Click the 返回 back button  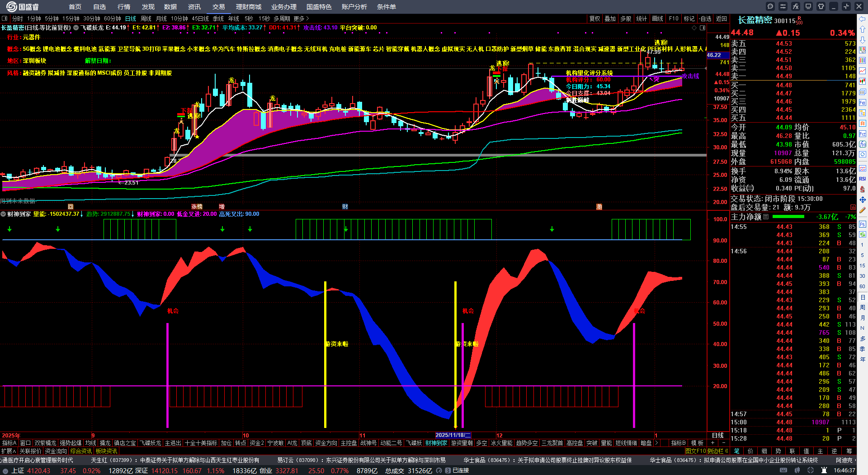click(x=722, y=19)
